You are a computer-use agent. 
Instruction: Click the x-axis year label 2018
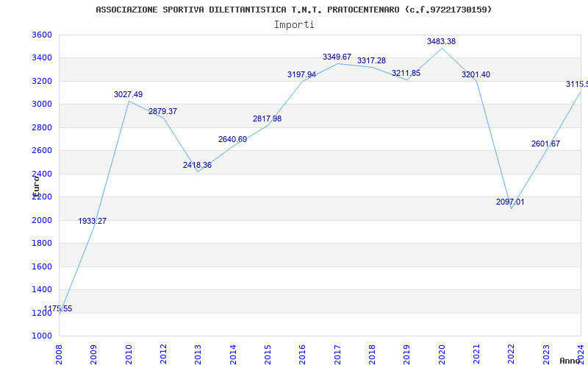372,355
